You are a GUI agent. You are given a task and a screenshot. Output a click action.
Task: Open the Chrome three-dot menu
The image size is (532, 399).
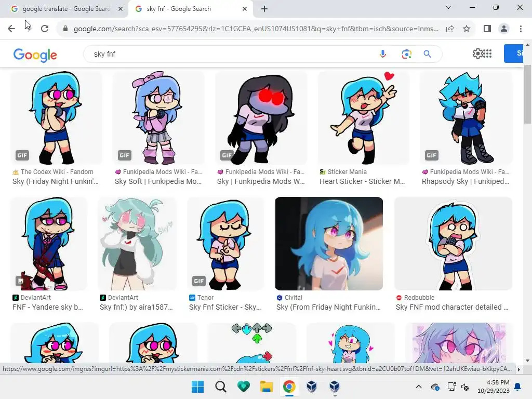point(521,29)
